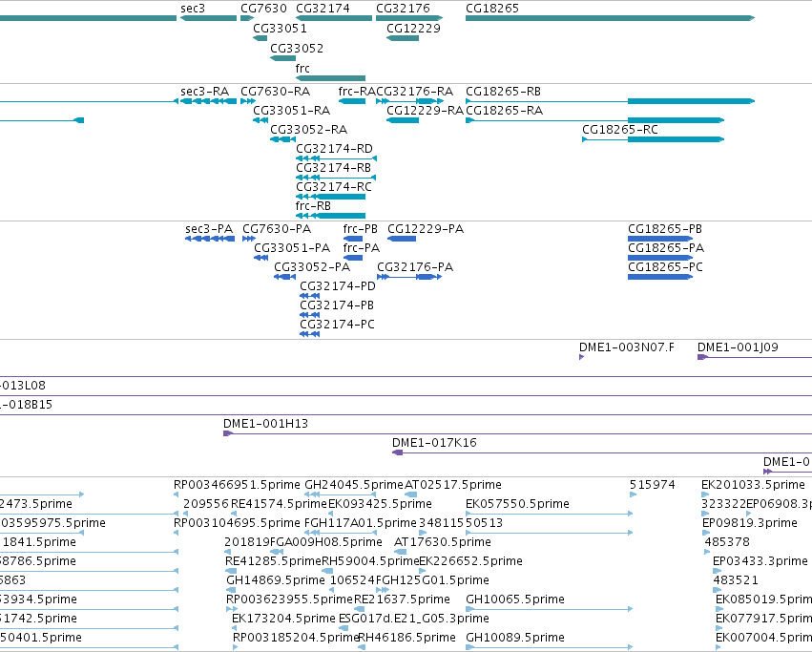Click the CG33051-RA transcript label
This screenshot has width=812, height=652.
click(x=292, y=111)
